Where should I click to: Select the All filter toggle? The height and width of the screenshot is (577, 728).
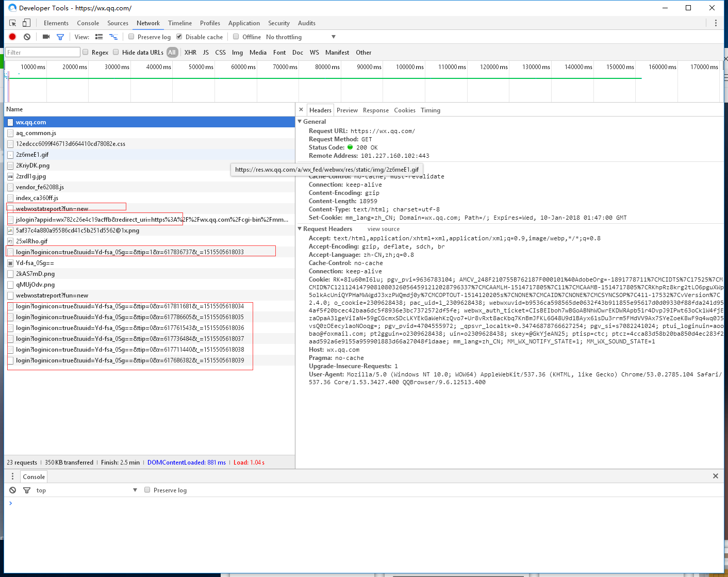click(172, 53)
